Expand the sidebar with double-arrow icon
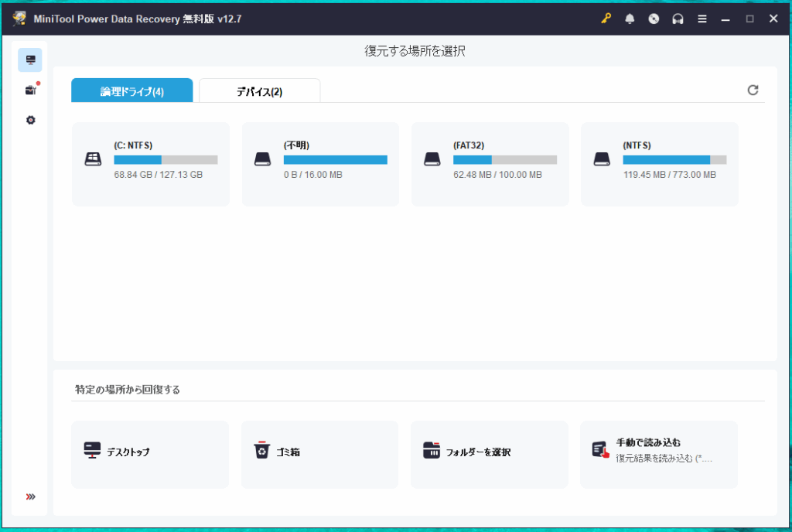 [30, 496]
